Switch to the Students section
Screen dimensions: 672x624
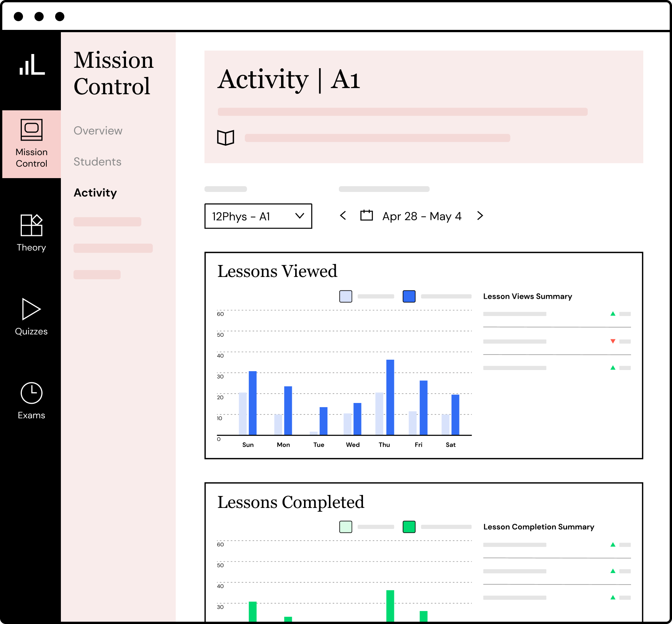(x=97, y=162)
